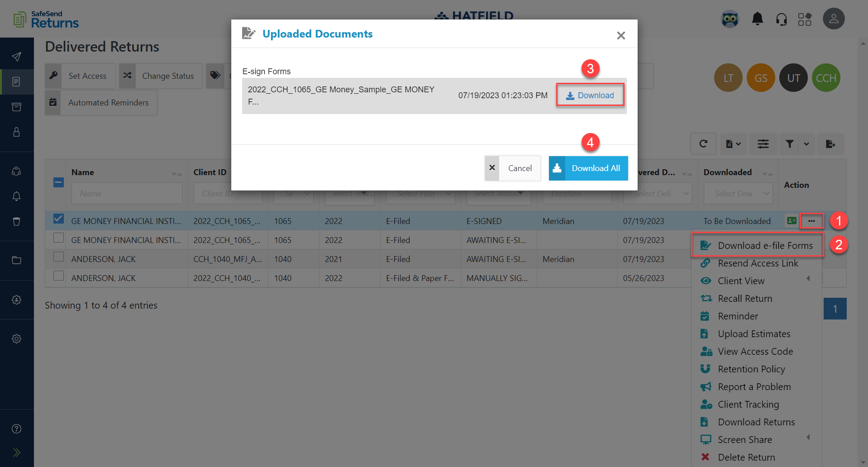This screenshot has height=467, width=868.
Task: Click the export list icon on the toolbar
Action: 830,144
